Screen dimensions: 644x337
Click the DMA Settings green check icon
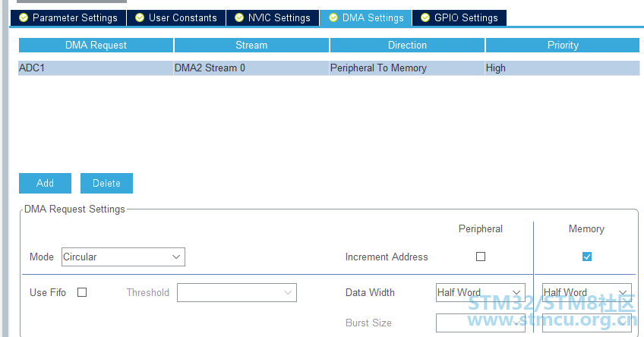333,17
